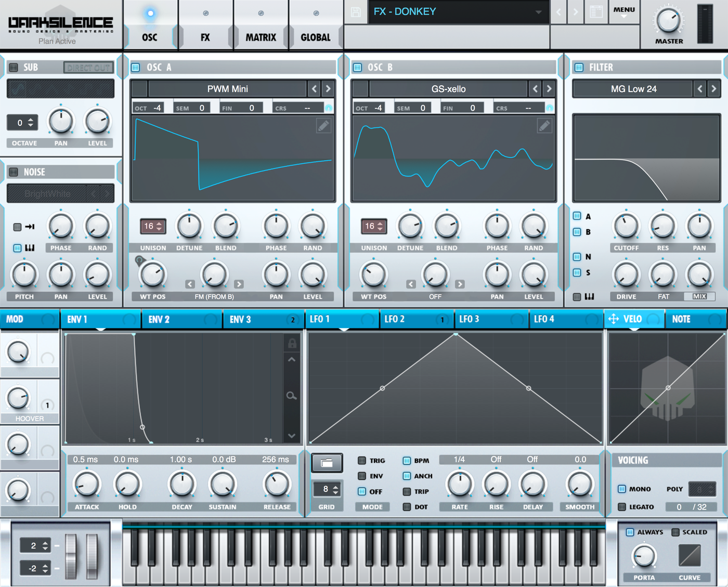Enable the NOISE oscillator
This screenshot has width=728, height=587.
click(14, 172)
